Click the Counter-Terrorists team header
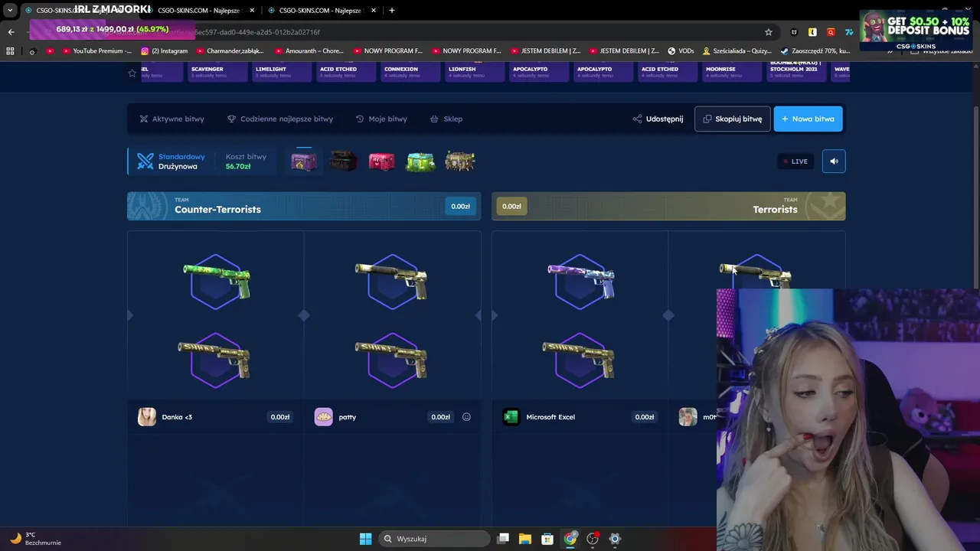This screenshot has height=551, width=980. click(x=304, y=206)
